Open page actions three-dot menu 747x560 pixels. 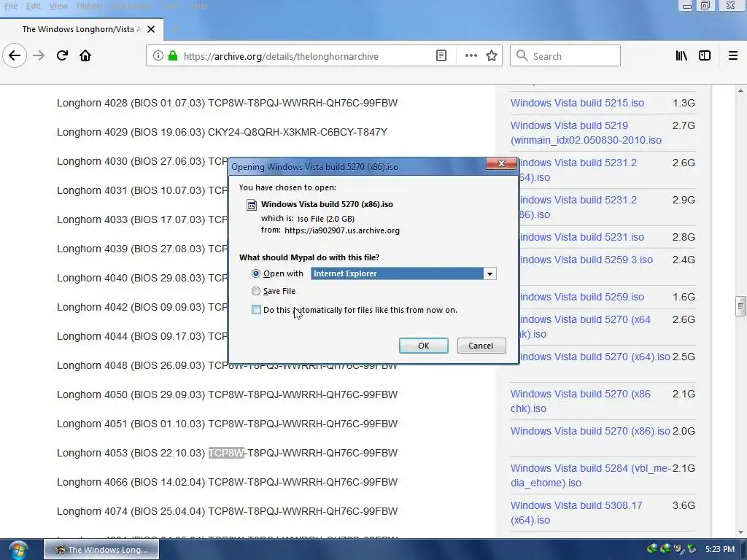pyautogui.click(x=471, y=55)
